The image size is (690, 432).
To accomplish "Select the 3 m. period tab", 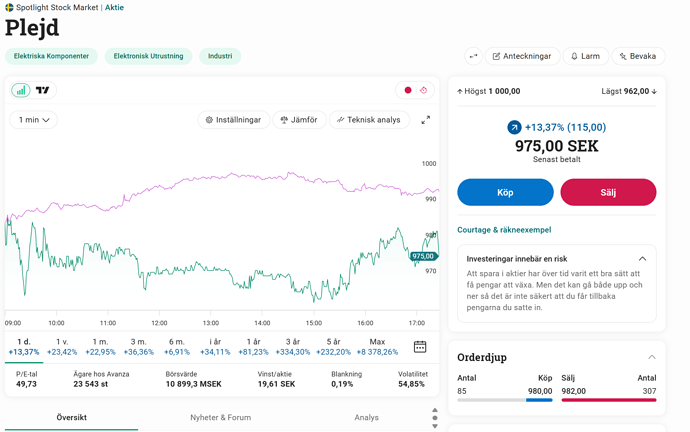I will coord(139,347).
